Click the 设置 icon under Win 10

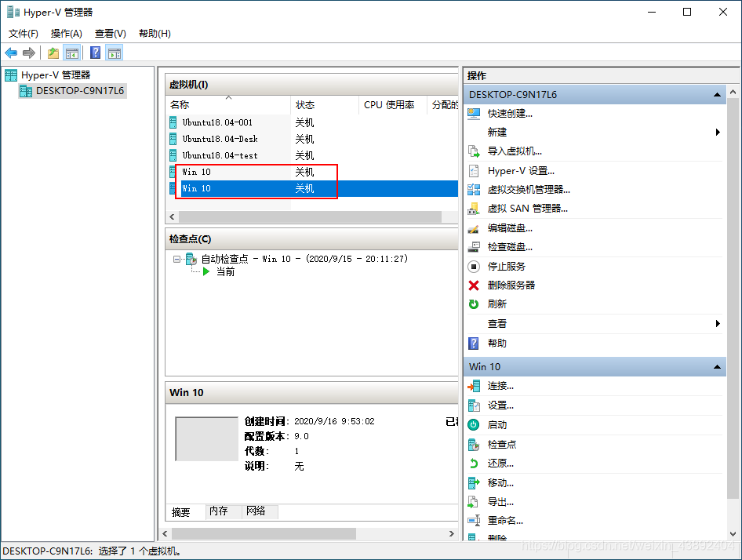coord(474,405)
